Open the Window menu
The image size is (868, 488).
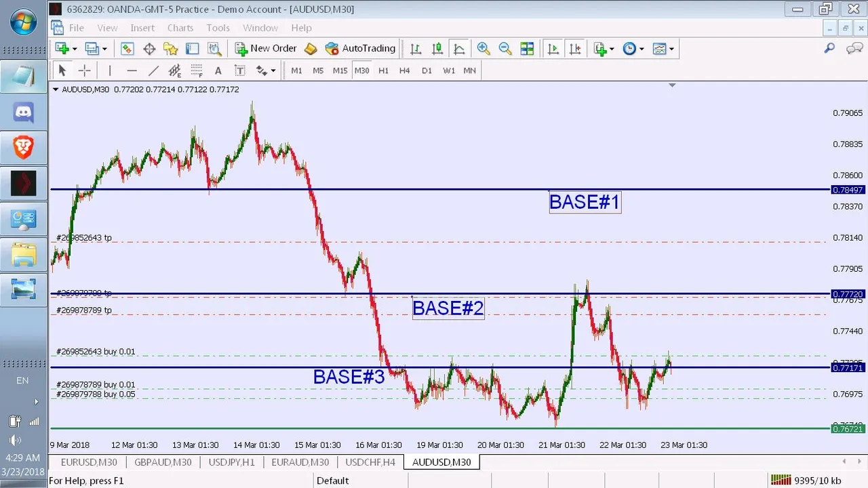coord(260,28)
